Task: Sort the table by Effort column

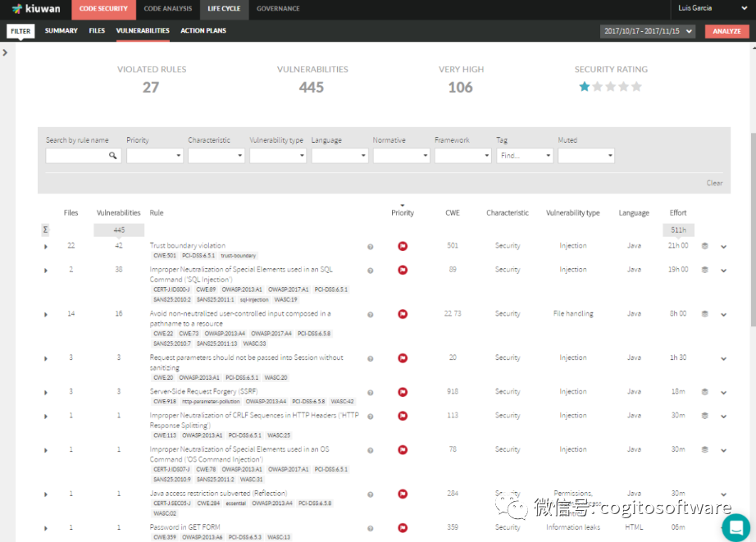Action: pyautogui.click(x=677, y=212)
